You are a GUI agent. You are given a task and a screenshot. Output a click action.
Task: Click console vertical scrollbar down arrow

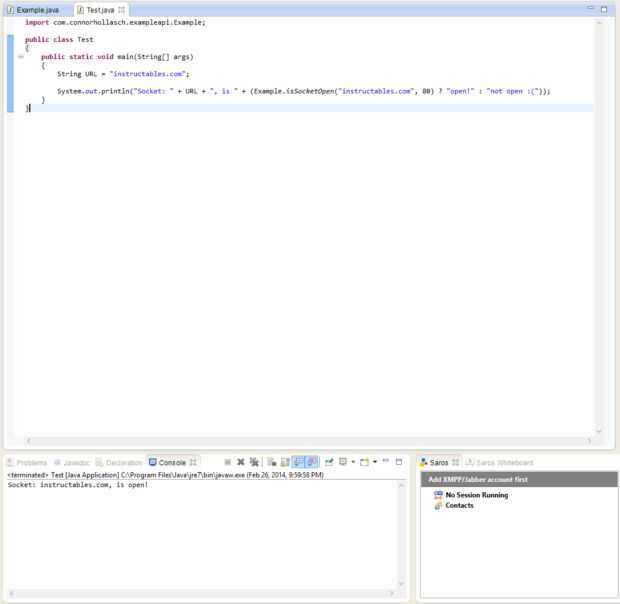401,584
